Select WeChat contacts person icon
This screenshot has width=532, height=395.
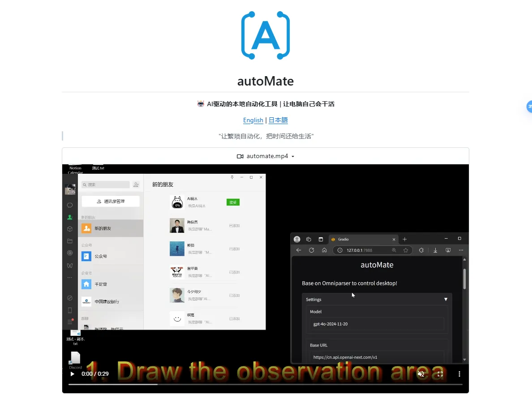(x=70, y=217)
